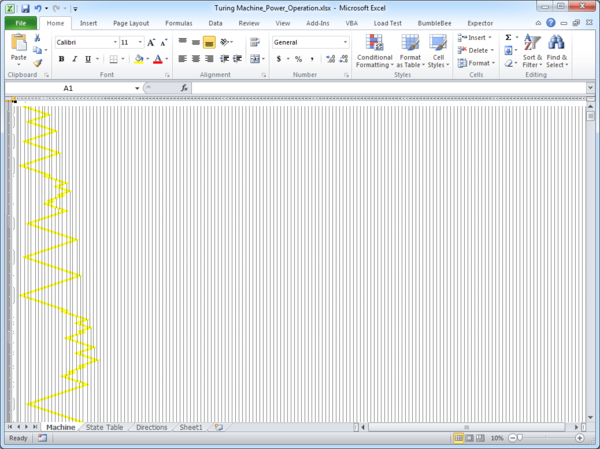600x449 pixels.
Task: Click the AutoSum sigma icon
Action: tap(508, 37)
